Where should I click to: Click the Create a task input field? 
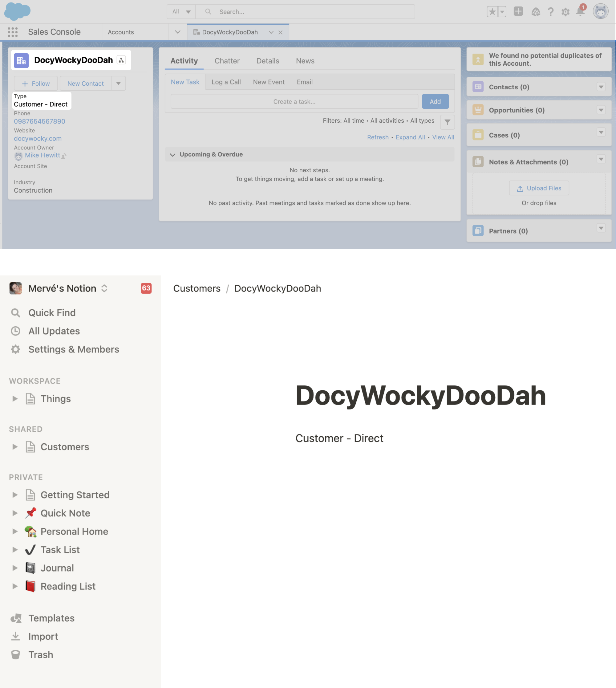[x=294, y=102]
